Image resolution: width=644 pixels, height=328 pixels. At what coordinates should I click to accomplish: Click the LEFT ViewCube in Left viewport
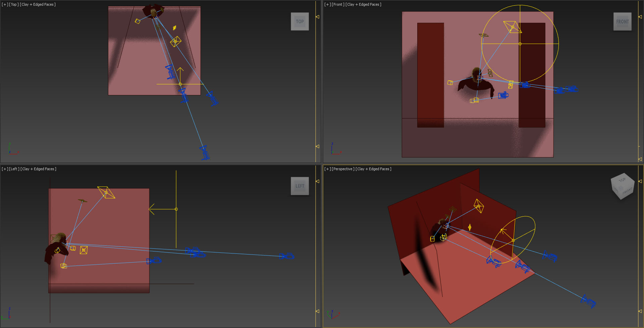(x=300, y=186)
